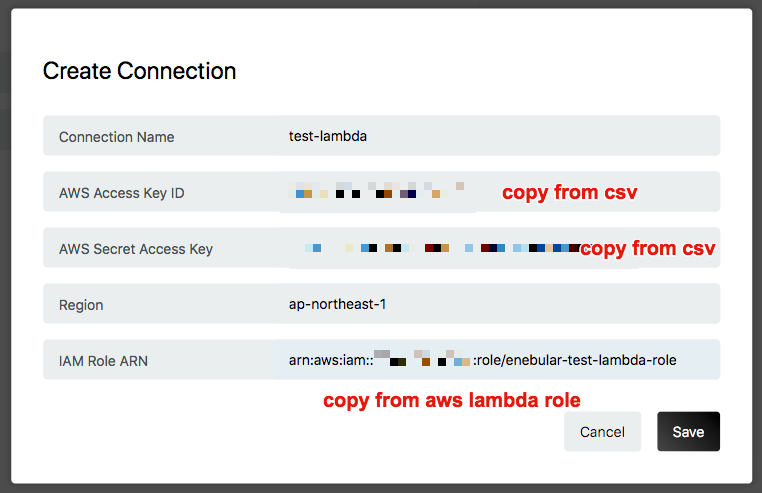Focus the Connection Name input field
Image resolution: width=762 pixels, height=493 pixels.
point(500,136)
